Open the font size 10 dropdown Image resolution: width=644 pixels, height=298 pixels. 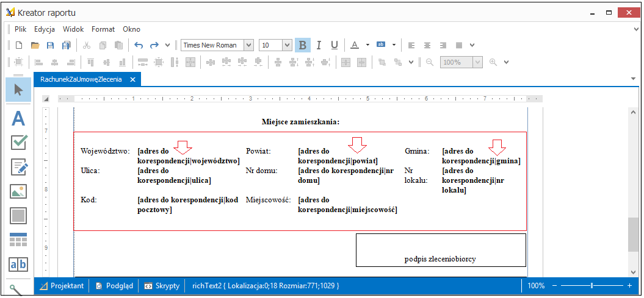click(275, 45)
